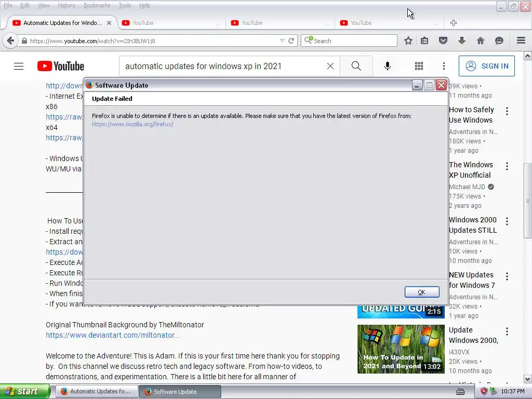Screen dimensions: 532x399
Task: Open options for Windows 2000 Updates STILL
Action: (507, 221)
